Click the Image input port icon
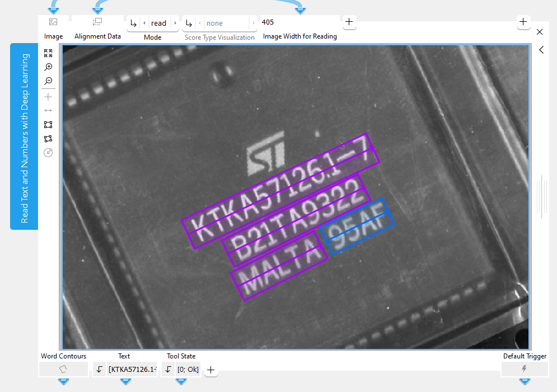This screenshot has height=392, width=557. click(x=53, y=22)
